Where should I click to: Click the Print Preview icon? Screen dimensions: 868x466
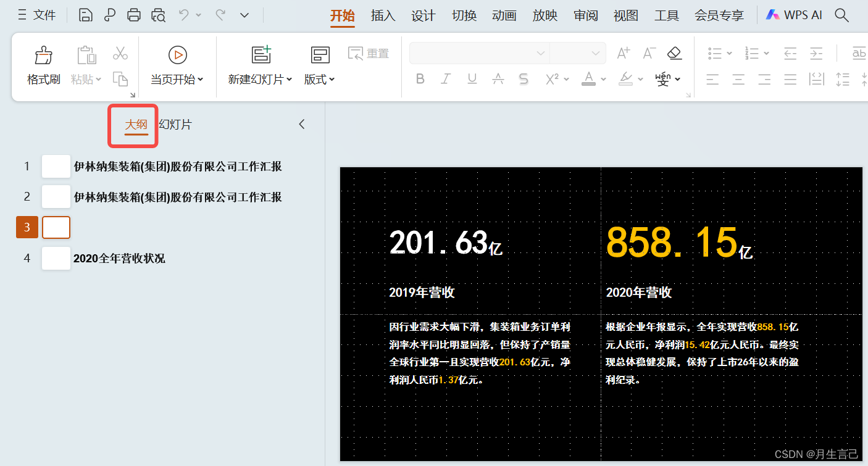159,15
